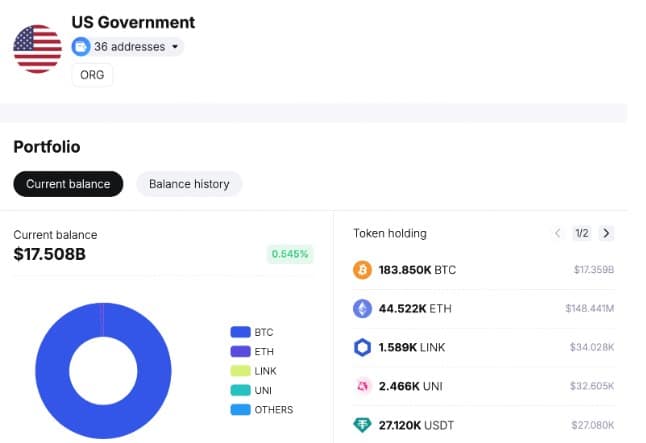Toggle the LINK legend entry
This screenshot has width=646, height=443.
tap(264, 371)
